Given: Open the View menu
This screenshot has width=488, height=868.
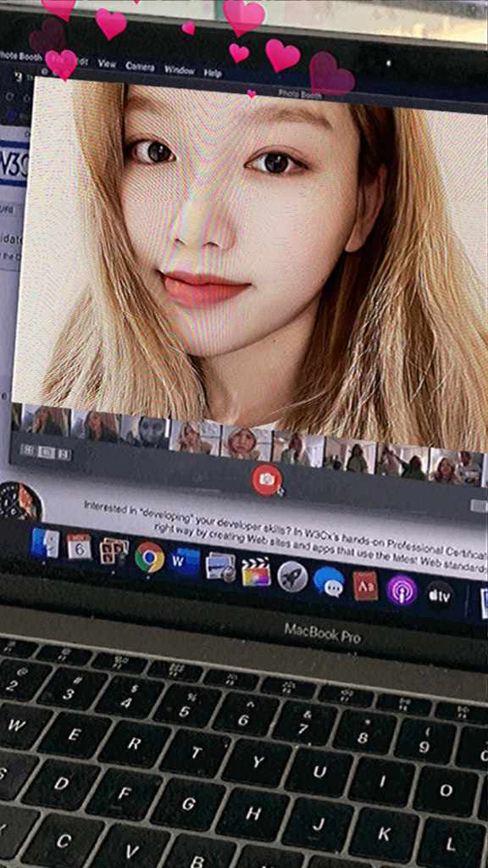Looking at the screenshot, I should tap(107, 64).
